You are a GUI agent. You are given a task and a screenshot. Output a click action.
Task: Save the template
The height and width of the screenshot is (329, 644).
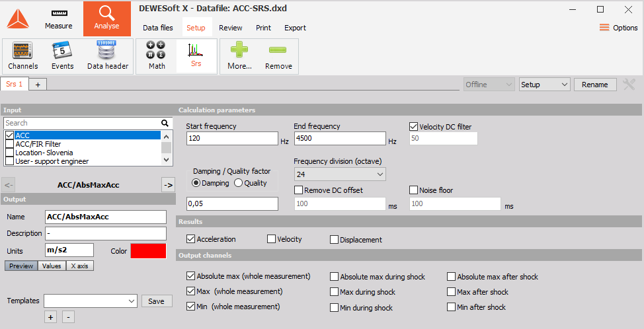[157, 301]
